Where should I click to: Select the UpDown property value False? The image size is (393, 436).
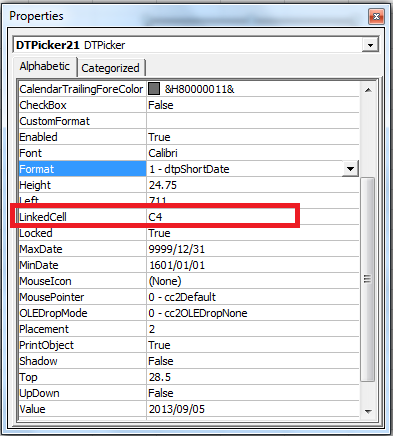click(x=253, y=393)
